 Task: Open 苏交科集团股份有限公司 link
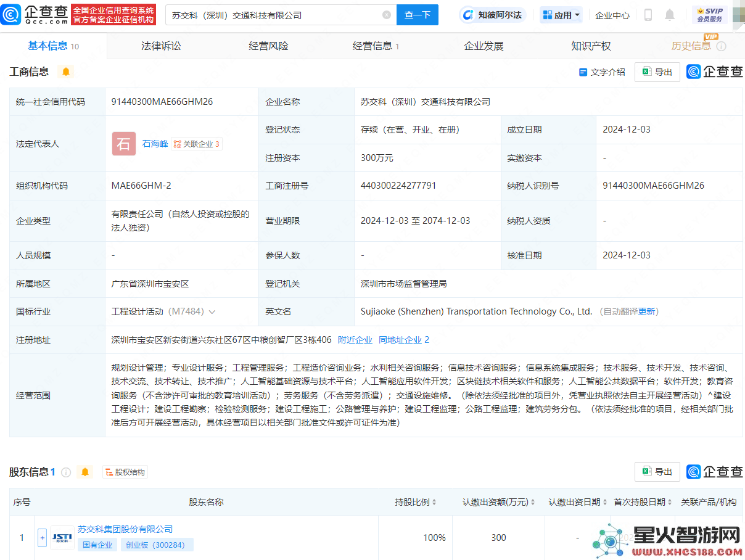pos(125,529)
